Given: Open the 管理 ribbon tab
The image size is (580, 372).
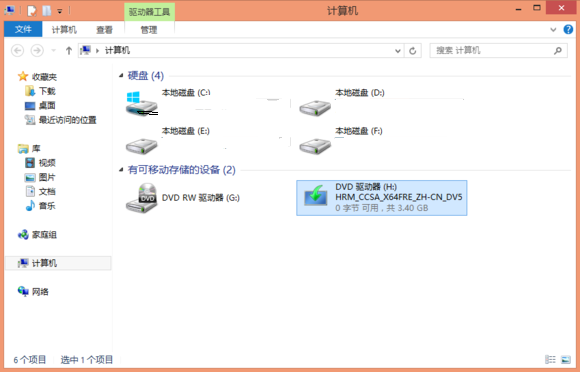Looking at the screenshot, I should 149,30.
